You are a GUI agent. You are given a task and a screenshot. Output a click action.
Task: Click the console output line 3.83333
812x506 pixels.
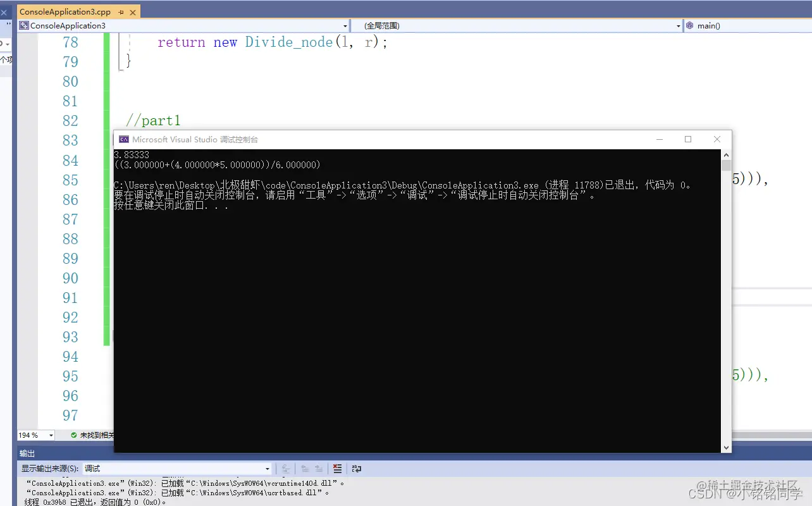pyautogui.click(x=132, y=154)
